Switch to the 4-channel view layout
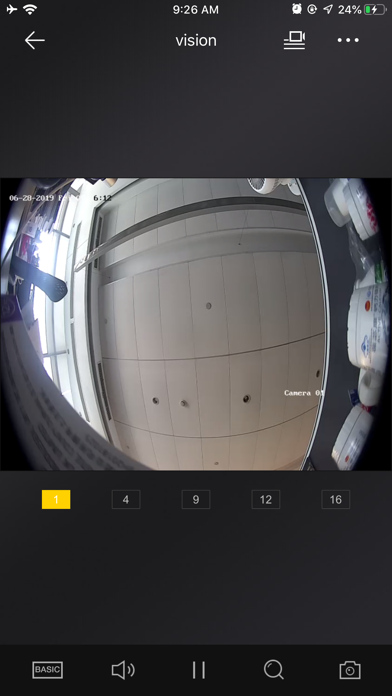392x696 pixels. pyautogui.click(x=126, y=499)
